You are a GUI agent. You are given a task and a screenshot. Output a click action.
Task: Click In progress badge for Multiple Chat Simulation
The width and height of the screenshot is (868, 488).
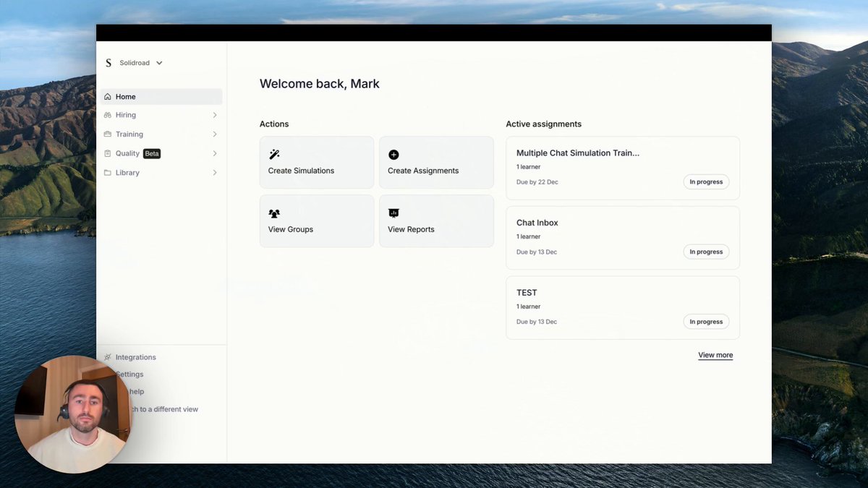coord(706,182)
